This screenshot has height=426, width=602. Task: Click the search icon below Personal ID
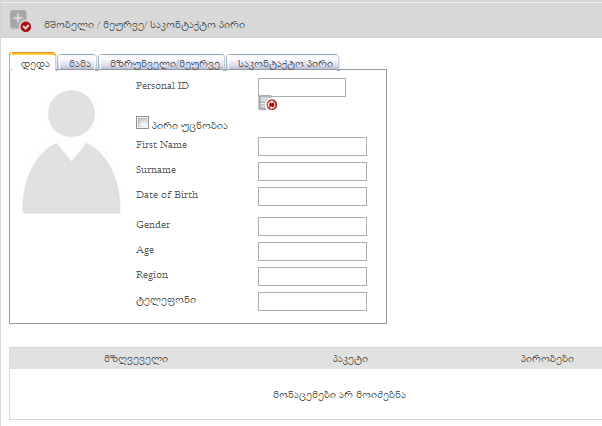coord(267,103)
